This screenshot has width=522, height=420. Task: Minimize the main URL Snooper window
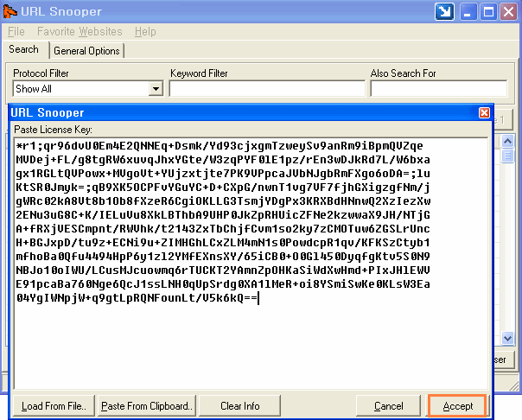pos(468,12)
